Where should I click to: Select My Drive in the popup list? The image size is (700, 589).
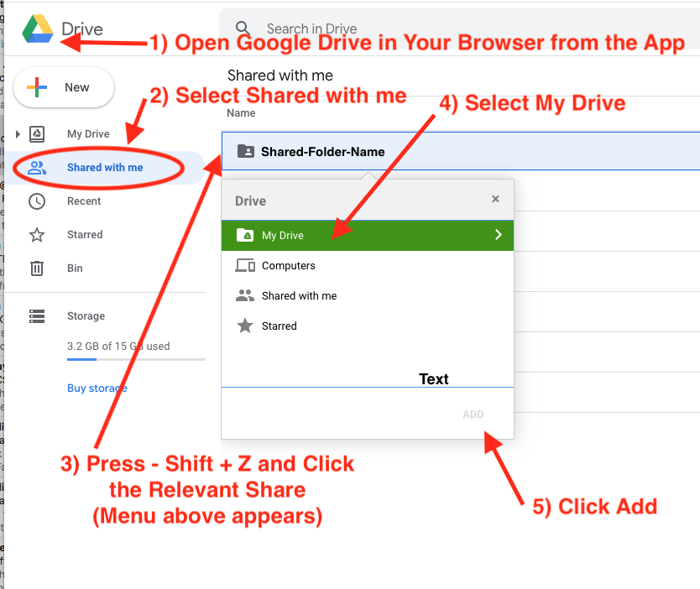point(368,235)
